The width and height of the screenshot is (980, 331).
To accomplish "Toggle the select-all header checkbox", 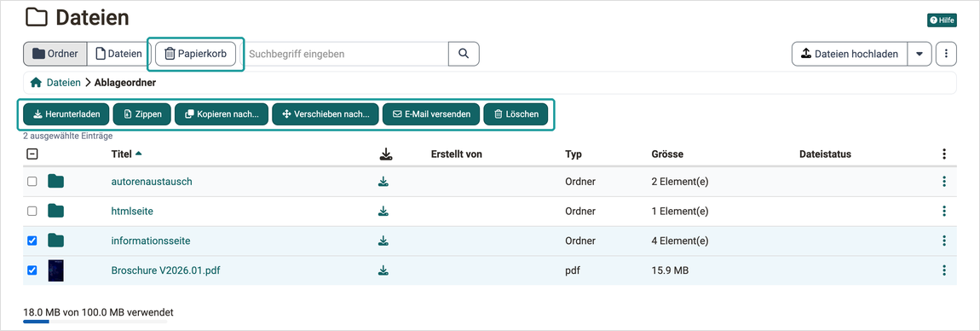I will [x=32, y=154].
